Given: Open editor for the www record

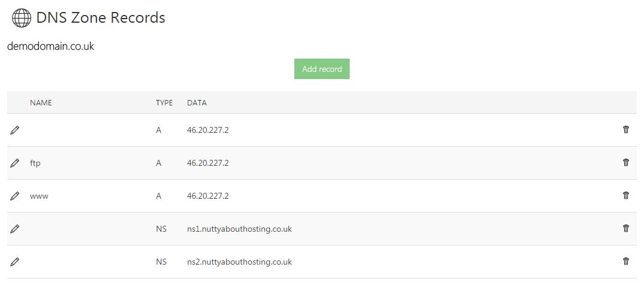Looking at the screenshot, I should click(15, 196).
